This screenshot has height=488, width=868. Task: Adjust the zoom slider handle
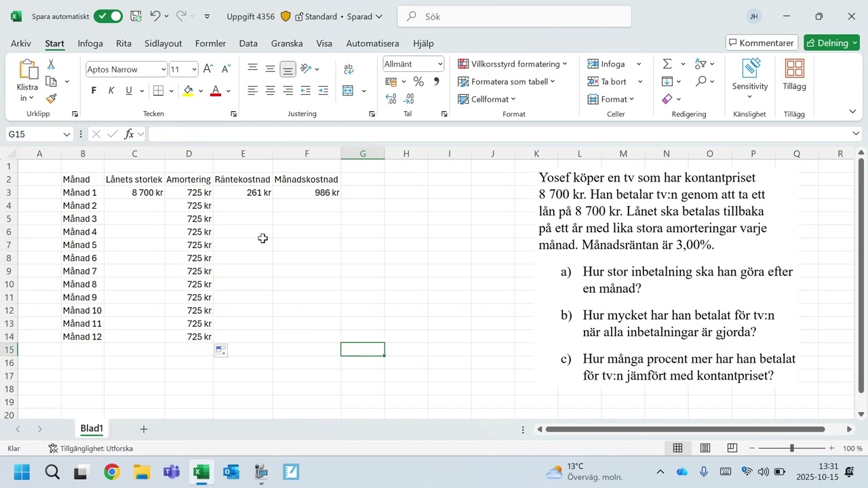click(x=791, y=448)
